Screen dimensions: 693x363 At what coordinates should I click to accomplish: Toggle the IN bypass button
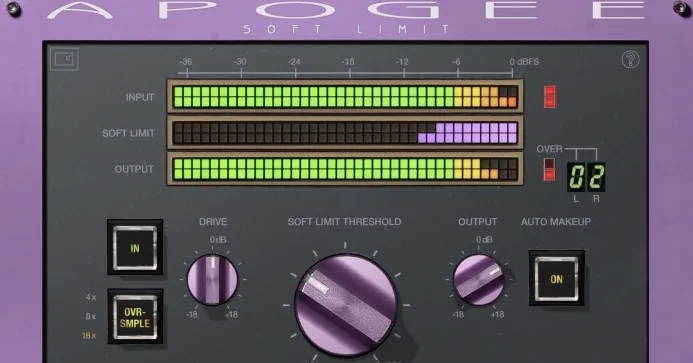[x=135, y=248]
